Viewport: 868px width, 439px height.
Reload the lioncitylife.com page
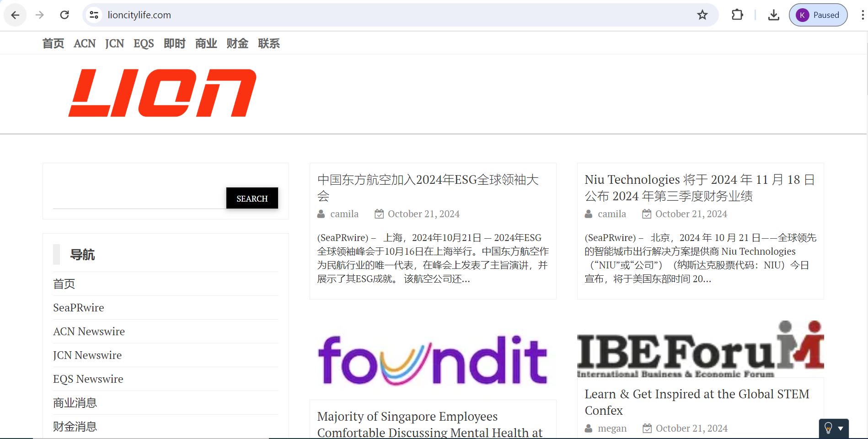pos(64,15)
